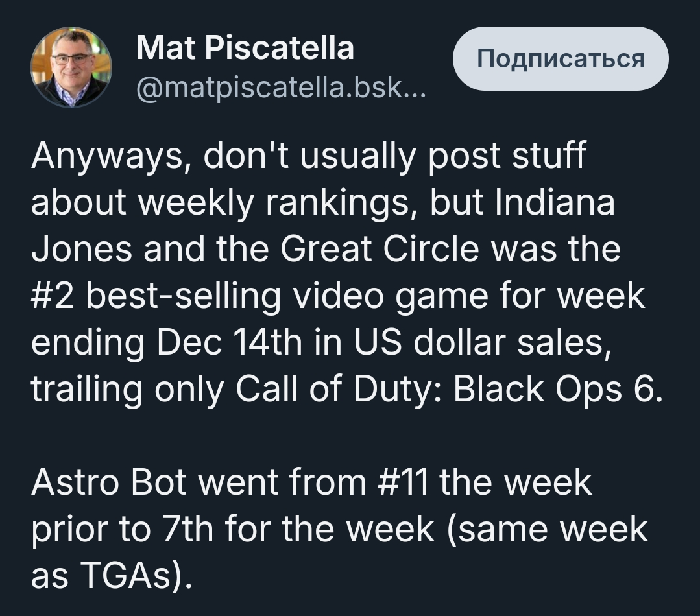Image resolution: width=700 pixels, height=616 pixels.
Task: Click the display name Mat Piscatella
Action: pyautogui.click(x=245, y=48)
